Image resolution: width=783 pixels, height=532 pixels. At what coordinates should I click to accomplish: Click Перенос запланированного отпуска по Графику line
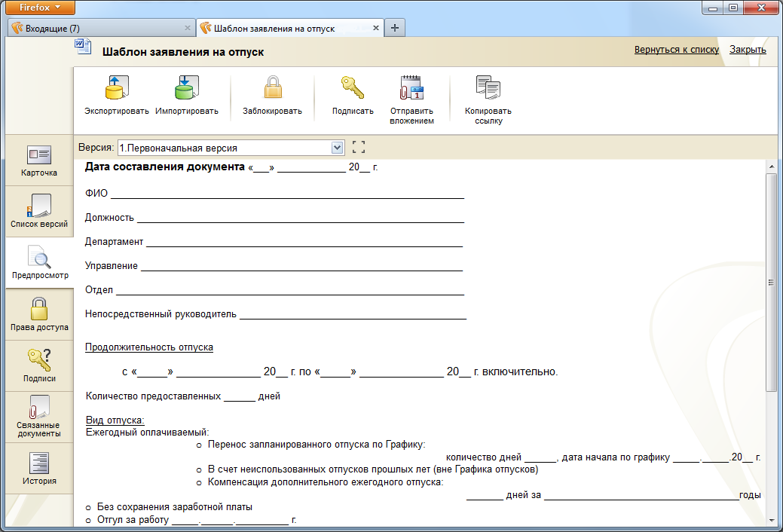(x=317, y=445)
